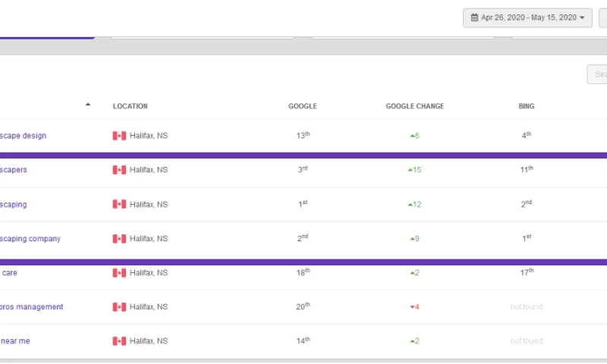
Task: Click the 'near me' keyword link
Action: tap(15, 341)
